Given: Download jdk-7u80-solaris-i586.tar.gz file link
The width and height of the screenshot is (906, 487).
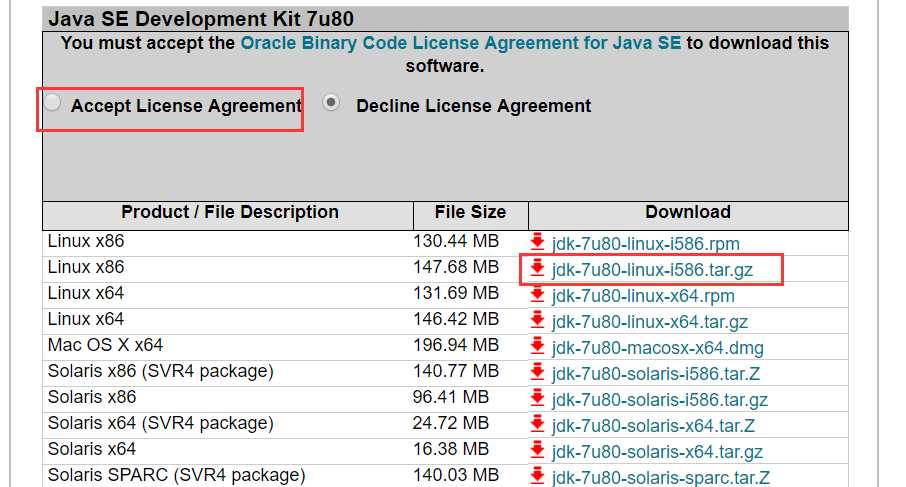Looking at the screenshot, I should tap(659, 400).
